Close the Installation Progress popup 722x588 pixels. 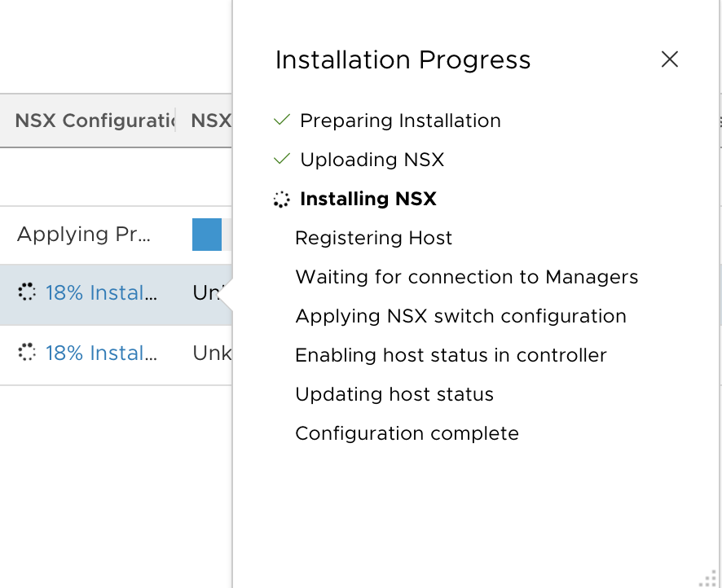[x=670, y=59]
